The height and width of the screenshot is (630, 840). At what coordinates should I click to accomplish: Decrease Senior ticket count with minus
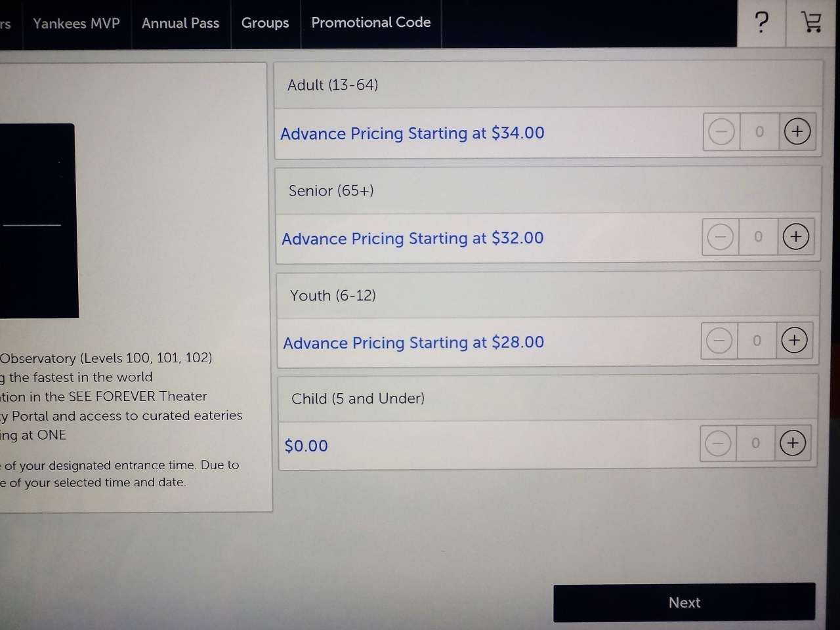pyautogui.click(x=720, y=236)
